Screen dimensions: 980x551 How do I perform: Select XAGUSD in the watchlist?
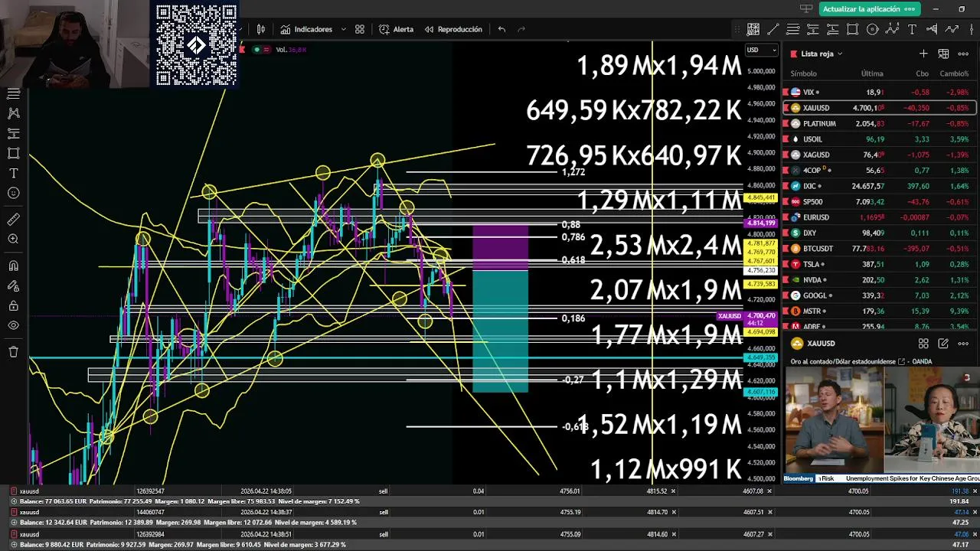point(879,155)
